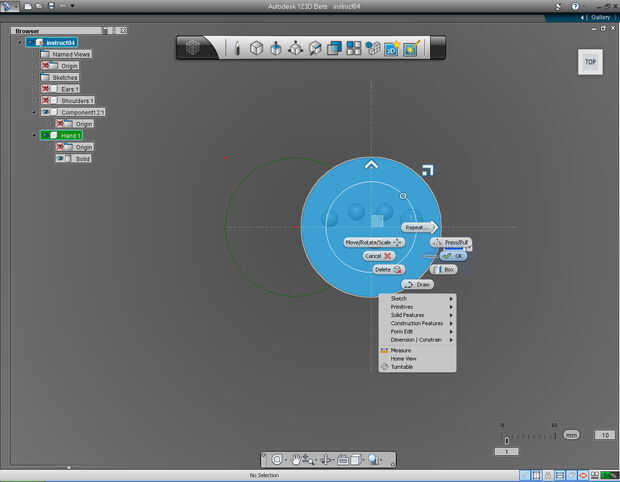Select Turntable in the context menu
This screenshot has height=482, width=620.
tap(401, 367)
